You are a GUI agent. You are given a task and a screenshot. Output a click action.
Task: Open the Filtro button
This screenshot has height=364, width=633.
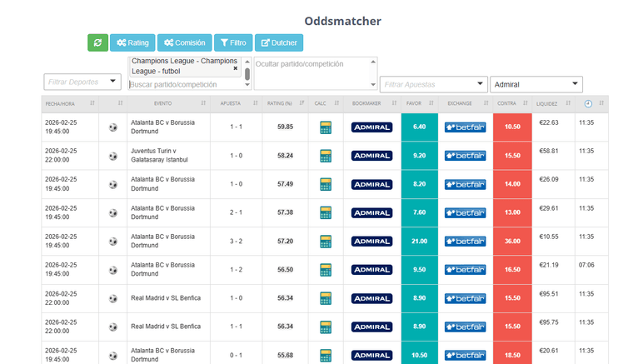(x=233, y=42)
